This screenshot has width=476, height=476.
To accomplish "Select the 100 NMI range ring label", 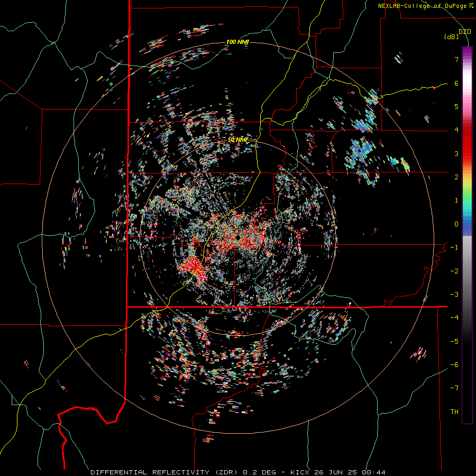I will (237, 42).
